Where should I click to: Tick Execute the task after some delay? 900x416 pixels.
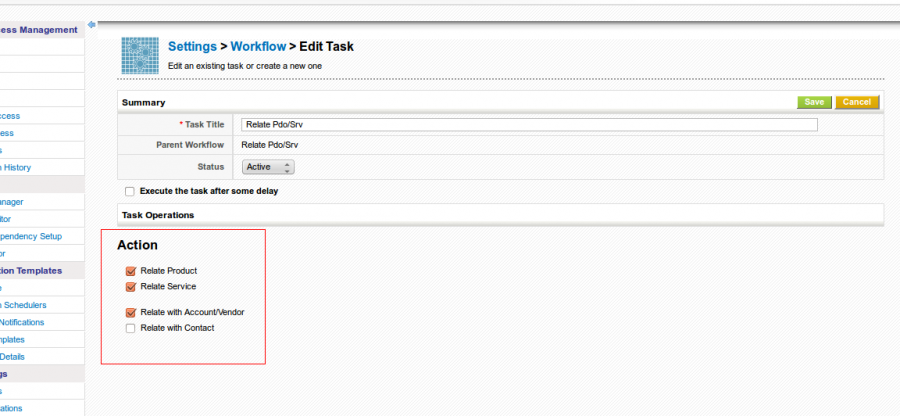click(x=129, y=191)
